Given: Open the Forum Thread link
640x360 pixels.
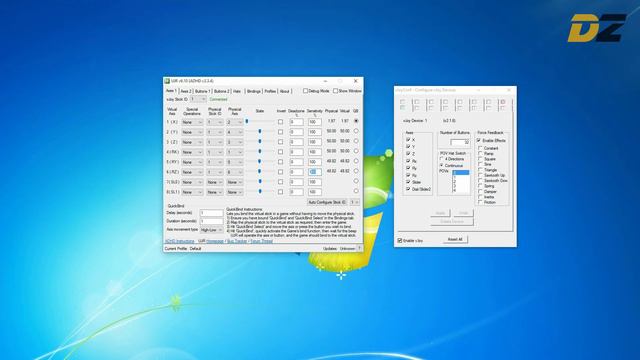Looking at the screenshot, I should pos(261,241).
